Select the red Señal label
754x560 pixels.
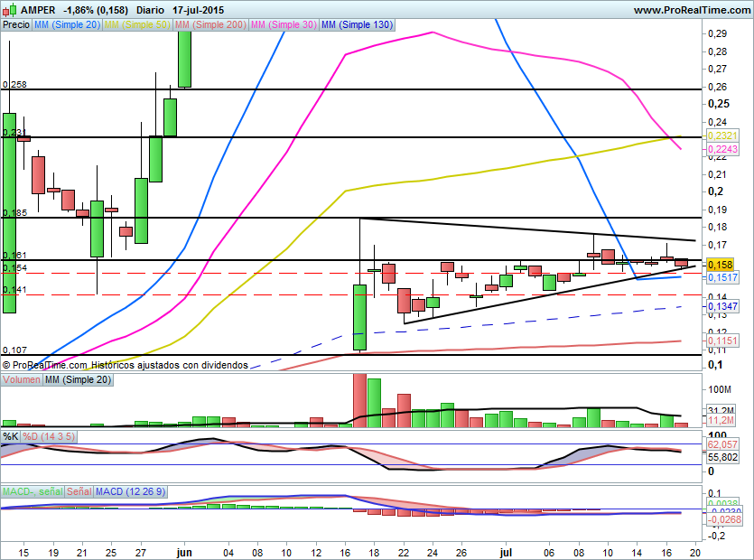[x=79, y=492]
